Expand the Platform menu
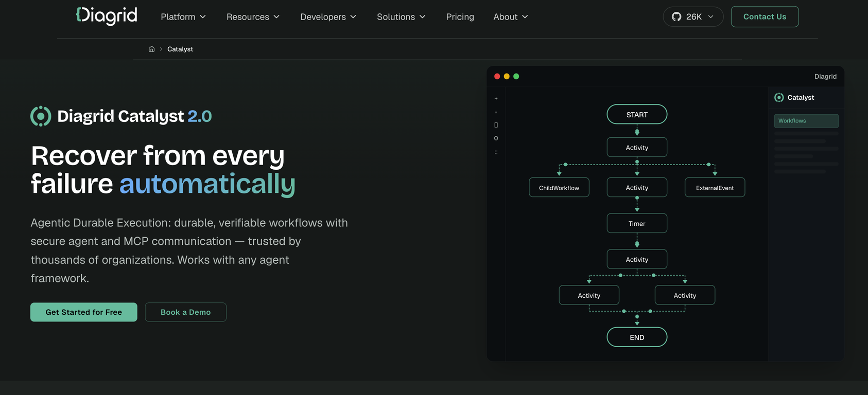868x395 pixels. tap(183, 17)
